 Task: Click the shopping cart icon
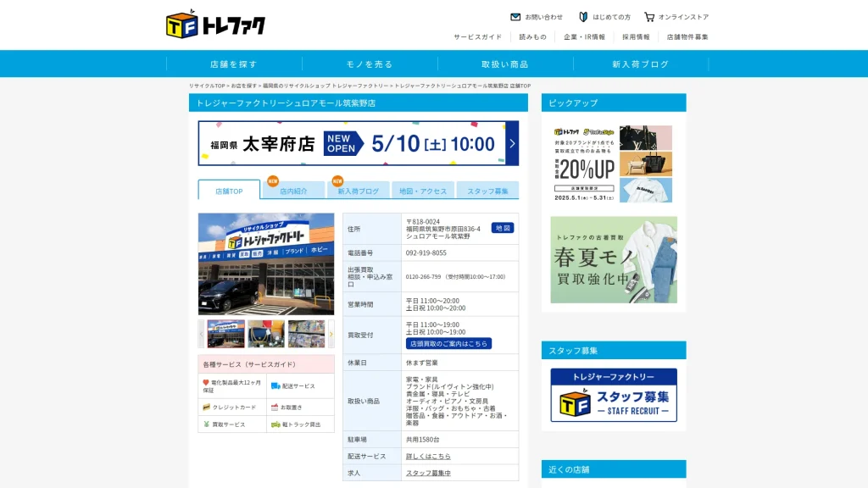[x=649, y=17]
